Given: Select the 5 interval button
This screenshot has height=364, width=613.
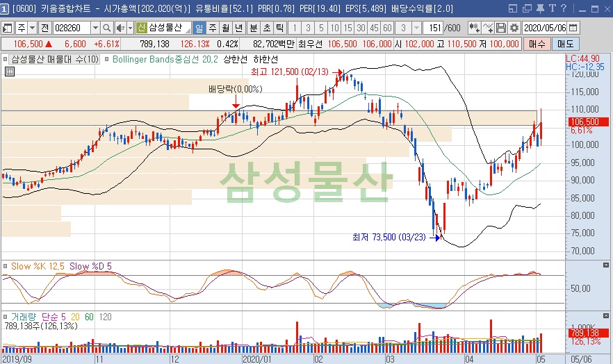Looking at the screenshot, I should [x=321, y=28].
